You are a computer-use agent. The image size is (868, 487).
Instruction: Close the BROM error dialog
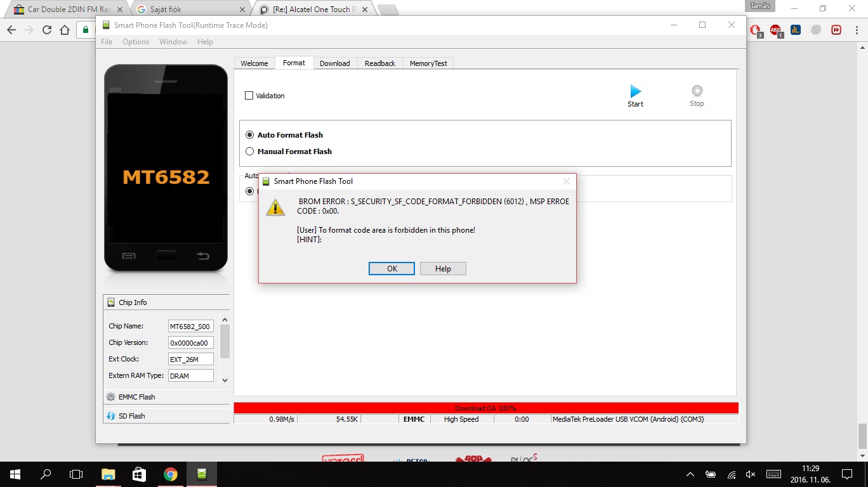(x=567, y=181)
